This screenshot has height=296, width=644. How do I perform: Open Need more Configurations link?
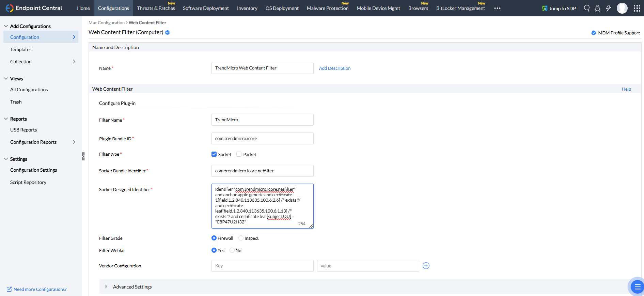point(40,289)
